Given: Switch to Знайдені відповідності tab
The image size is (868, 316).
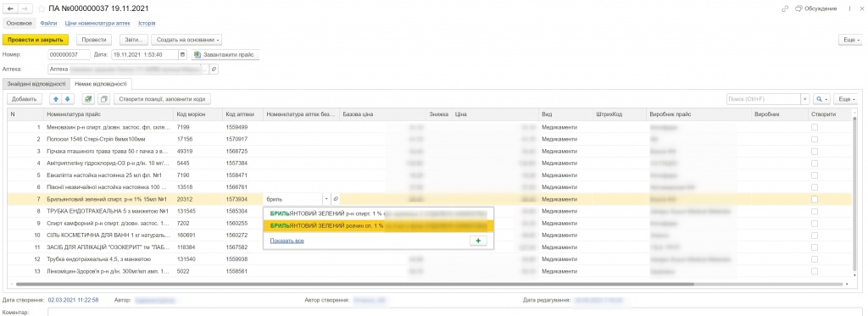Looking at the screenshot, I should pyautogui.click(x=36, y=84).
